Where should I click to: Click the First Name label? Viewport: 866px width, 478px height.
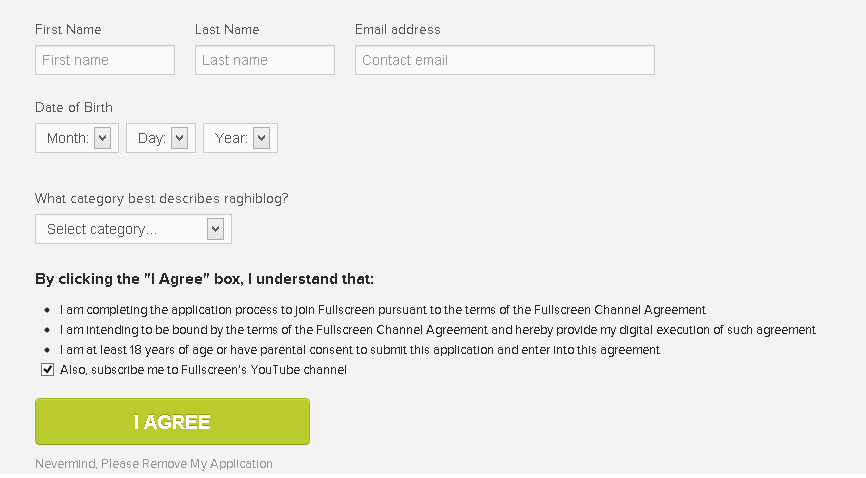pos(68,30)
